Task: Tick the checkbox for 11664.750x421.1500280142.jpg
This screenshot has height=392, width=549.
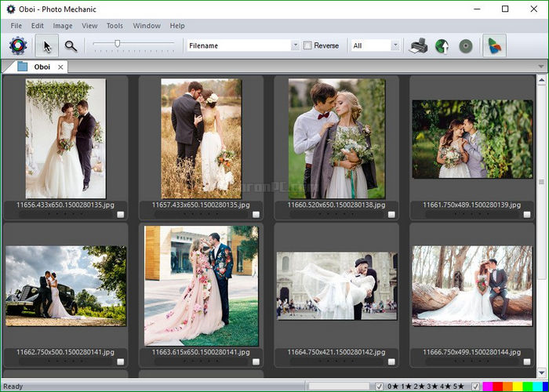Action: pyautogui.click(x=391, y=362)
